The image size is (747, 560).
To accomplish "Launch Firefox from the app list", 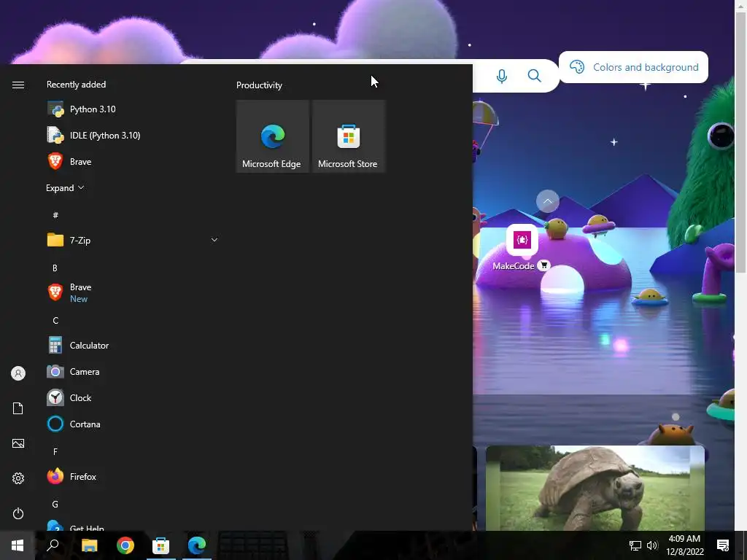I will (x=133, y=476).
